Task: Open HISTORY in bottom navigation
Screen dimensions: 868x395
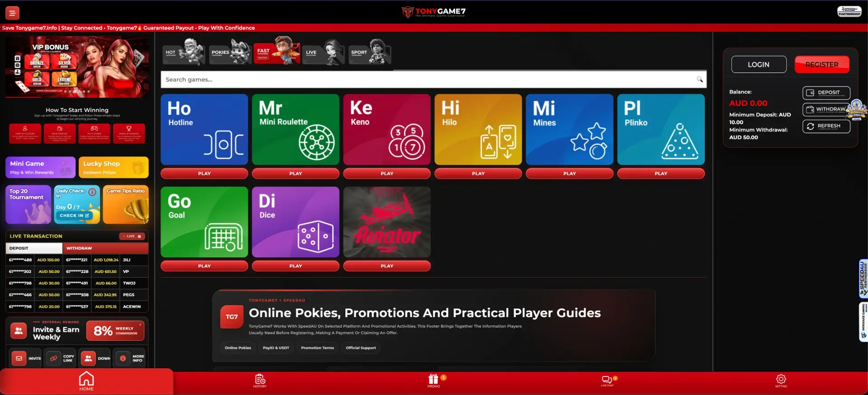Action: [260, 381]
